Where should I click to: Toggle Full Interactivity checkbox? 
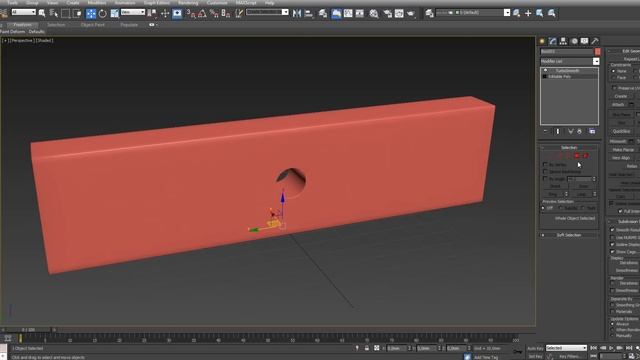620,211
